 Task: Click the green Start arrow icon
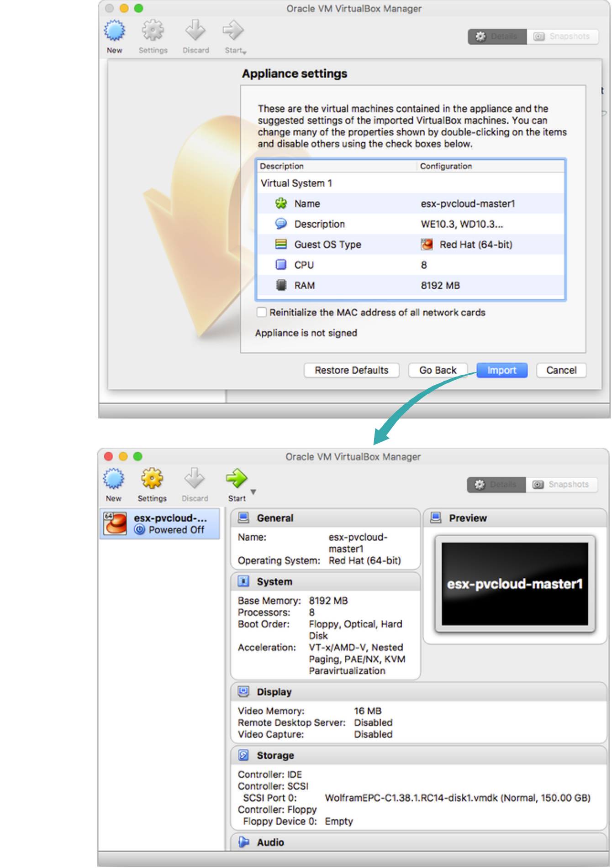pos(237,478)
